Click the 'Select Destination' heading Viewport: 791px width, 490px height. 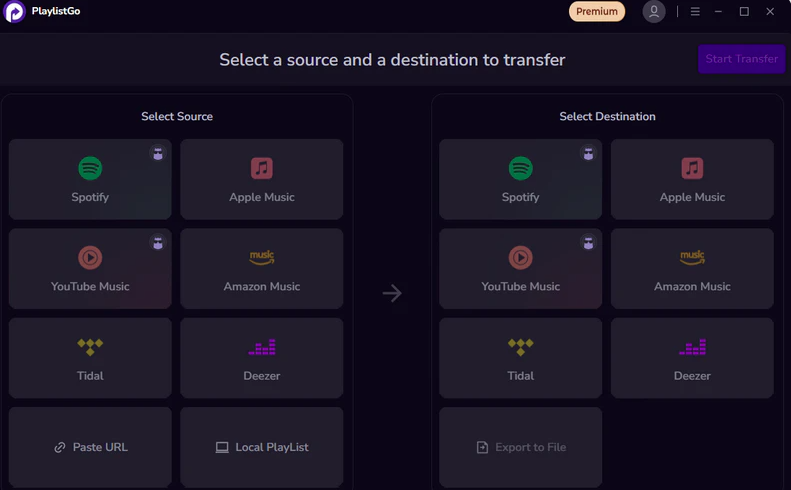pos(607,117)
